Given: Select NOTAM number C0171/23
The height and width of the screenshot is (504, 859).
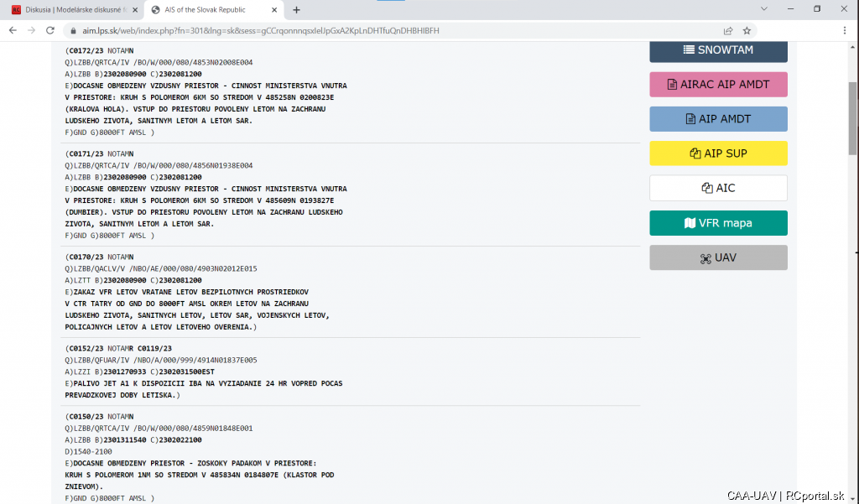Looking at the screenshot, I should (x=86, y=154).
